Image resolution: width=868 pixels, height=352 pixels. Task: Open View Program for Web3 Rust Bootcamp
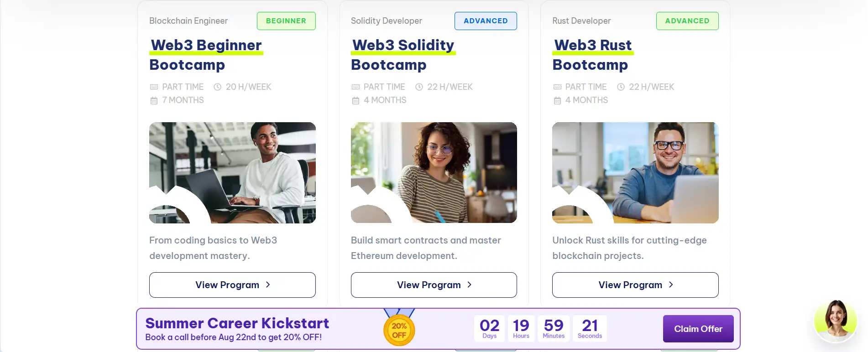[635, 285]
